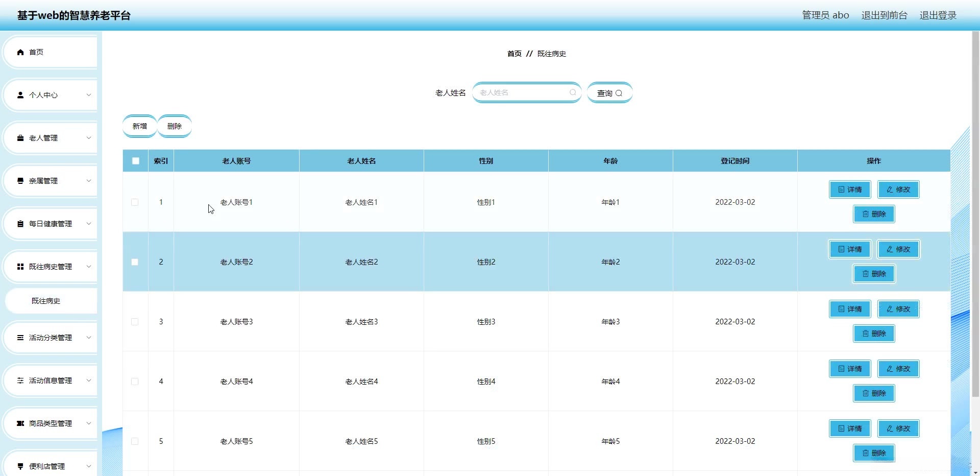Collapse the 既往病史管理 menu chevron
Screen dimensions: 980x476
point(88,267)
